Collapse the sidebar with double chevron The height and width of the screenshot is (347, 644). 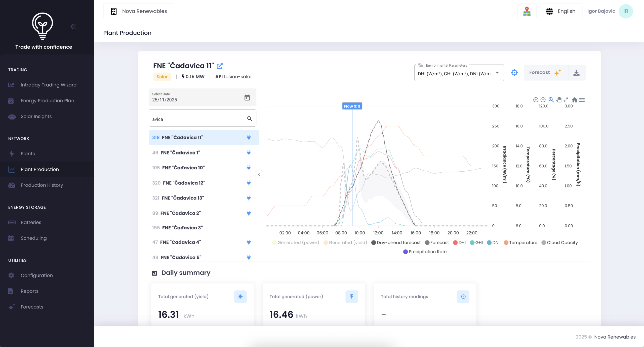point(73,26)
